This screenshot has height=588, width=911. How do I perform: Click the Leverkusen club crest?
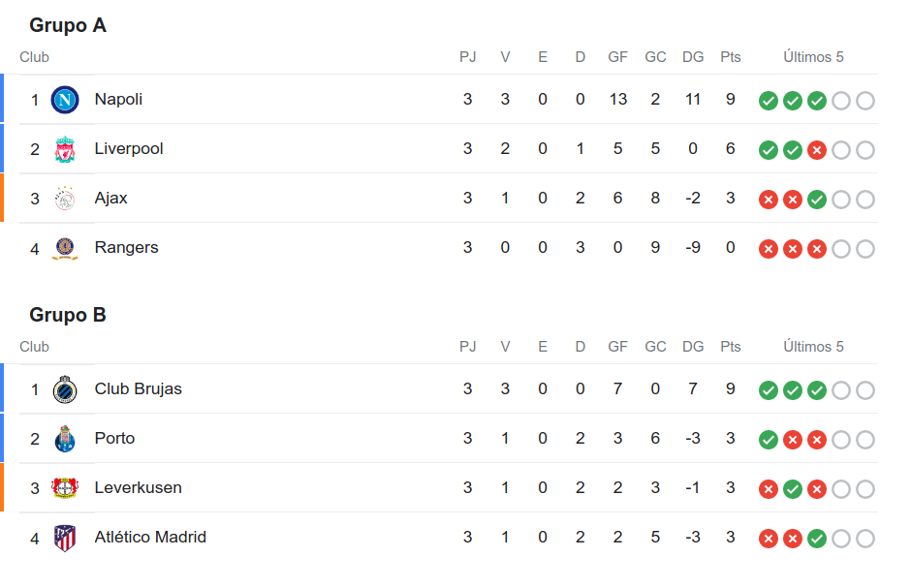point(65,488)
